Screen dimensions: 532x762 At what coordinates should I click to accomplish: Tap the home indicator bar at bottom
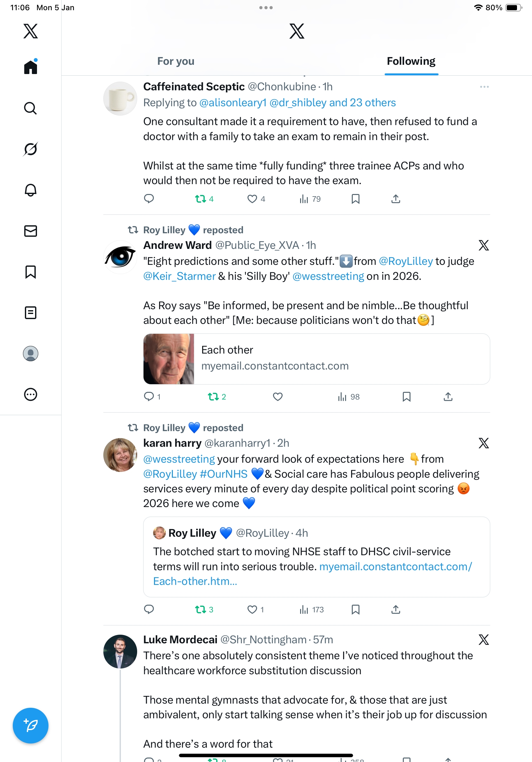coord(266,756)
